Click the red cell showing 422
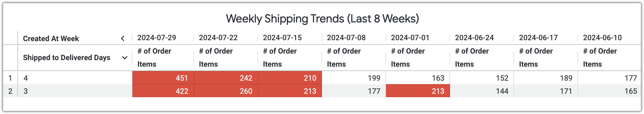 163,91
